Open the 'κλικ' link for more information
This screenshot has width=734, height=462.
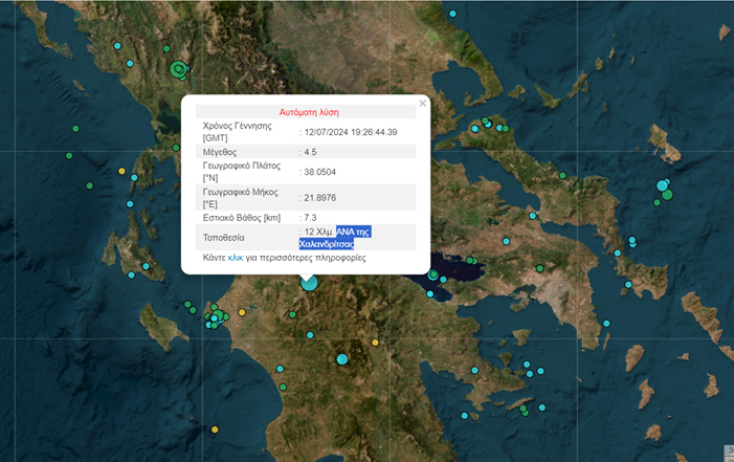click(x=235, y=257)
